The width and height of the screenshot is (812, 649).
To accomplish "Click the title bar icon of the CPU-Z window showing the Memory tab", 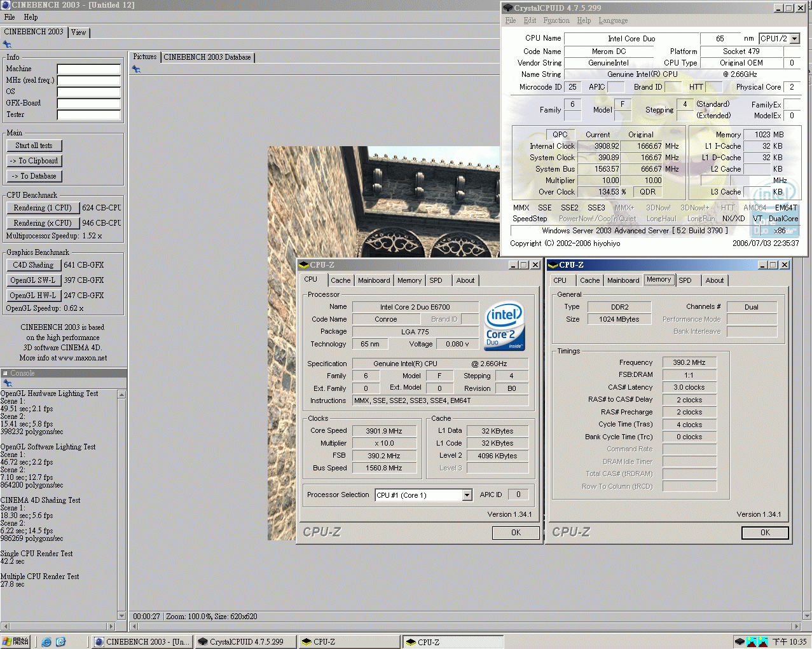I will [x=553, y=265].
